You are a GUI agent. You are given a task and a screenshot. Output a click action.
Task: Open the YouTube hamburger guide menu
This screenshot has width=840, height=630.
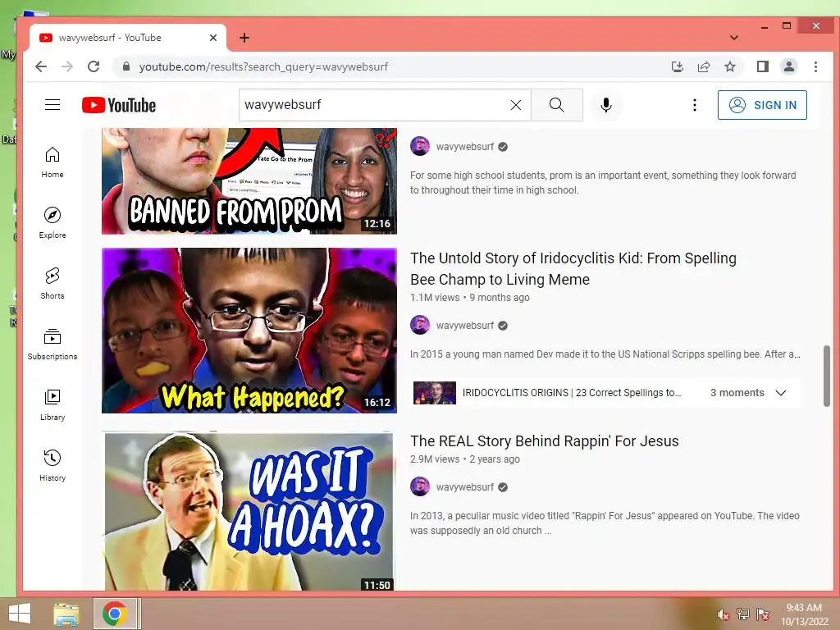(52, 104)
